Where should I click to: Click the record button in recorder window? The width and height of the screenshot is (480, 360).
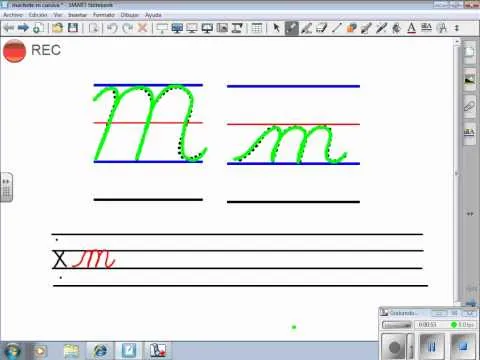tap(394, 347)
